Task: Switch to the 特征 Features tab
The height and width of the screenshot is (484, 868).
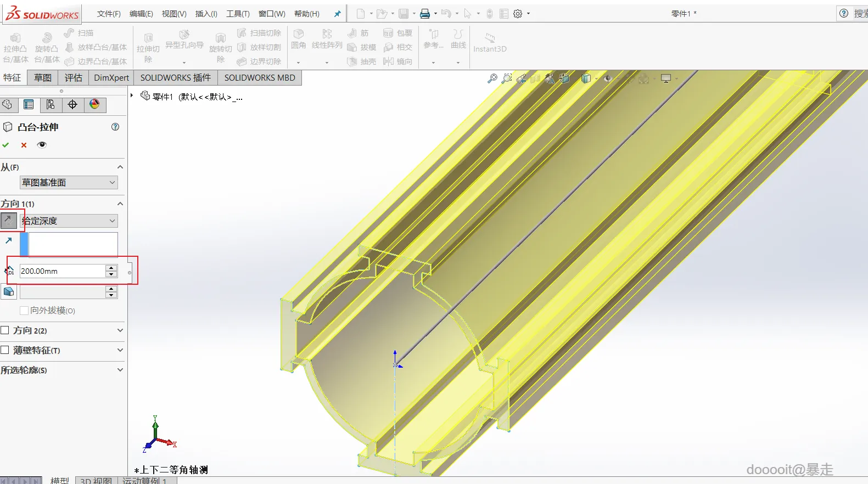Action: point(12,78)
